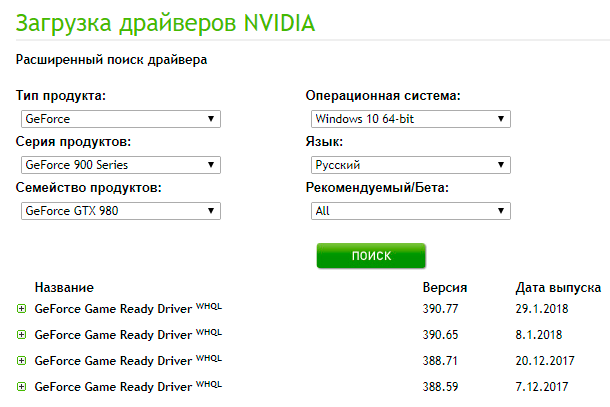Open GeForce Game Ready Driver dated 29.1.2018

click(x=128, y=309)
